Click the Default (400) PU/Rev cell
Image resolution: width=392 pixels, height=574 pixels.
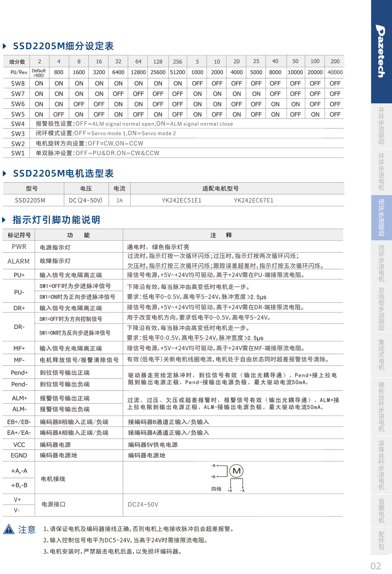[x=39, y=73]
